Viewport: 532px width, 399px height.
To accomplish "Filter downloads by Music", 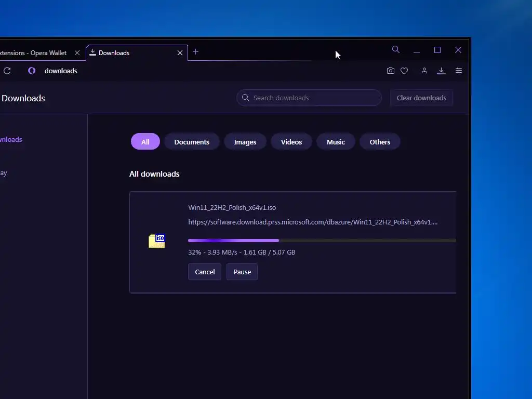I will tap(336, 142).
